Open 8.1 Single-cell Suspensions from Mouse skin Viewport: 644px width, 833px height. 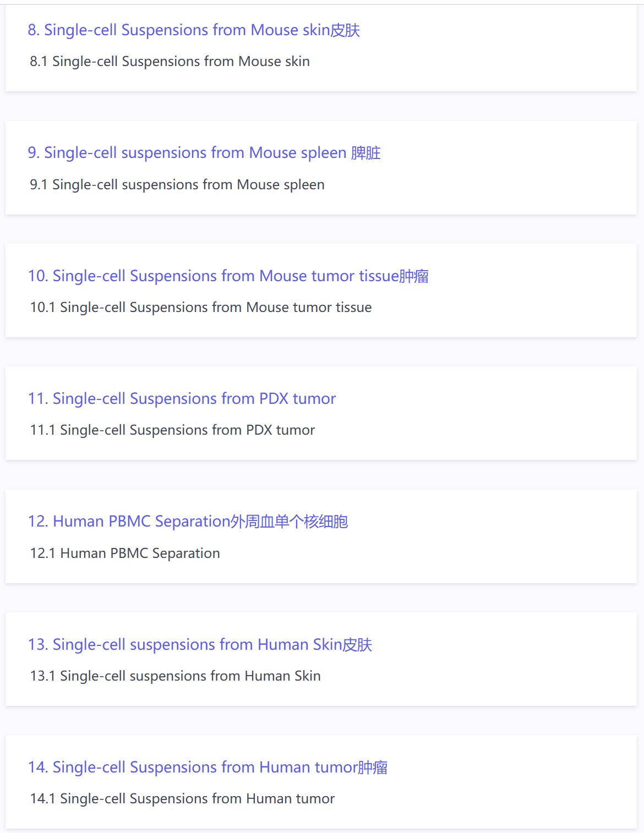(x=170, y=61)
